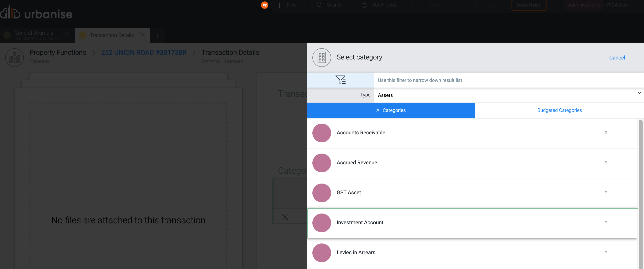Click the Cancel link
The width and height of the screenshot is (644, 269).
(x=617, y=58)
